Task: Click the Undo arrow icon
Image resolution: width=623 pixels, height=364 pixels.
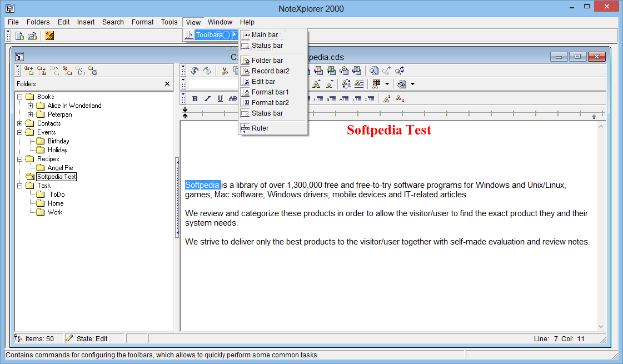Action: pyautogui.click(x=195, y=71)
